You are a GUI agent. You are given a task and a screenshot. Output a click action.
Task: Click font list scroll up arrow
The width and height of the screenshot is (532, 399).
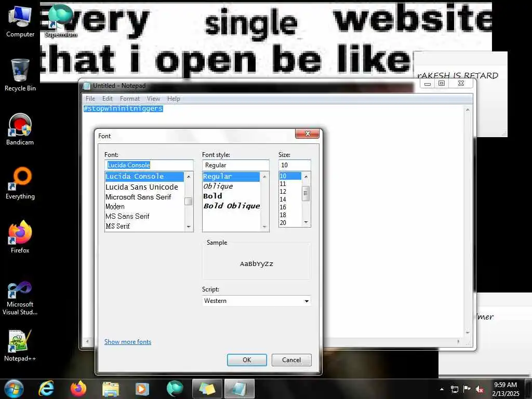(x=189, y=177)
